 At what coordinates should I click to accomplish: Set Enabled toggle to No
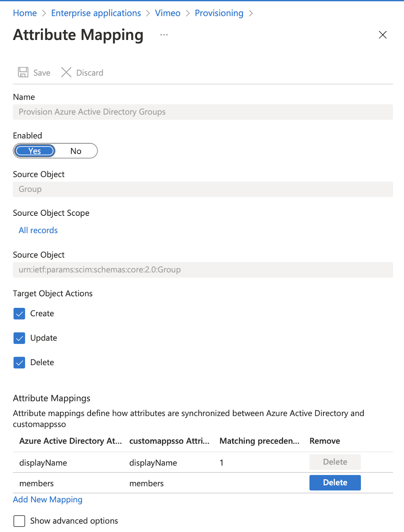tap(76, 151)
